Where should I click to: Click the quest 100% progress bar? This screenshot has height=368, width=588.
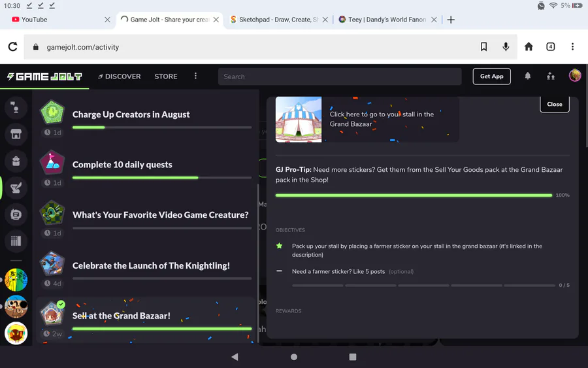coord(414,195)
